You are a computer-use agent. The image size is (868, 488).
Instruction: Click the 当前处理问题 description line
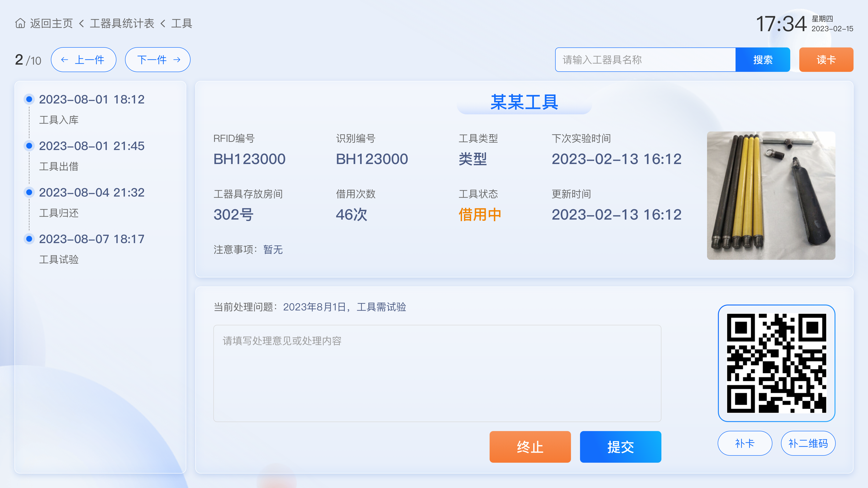coord(310,307)
